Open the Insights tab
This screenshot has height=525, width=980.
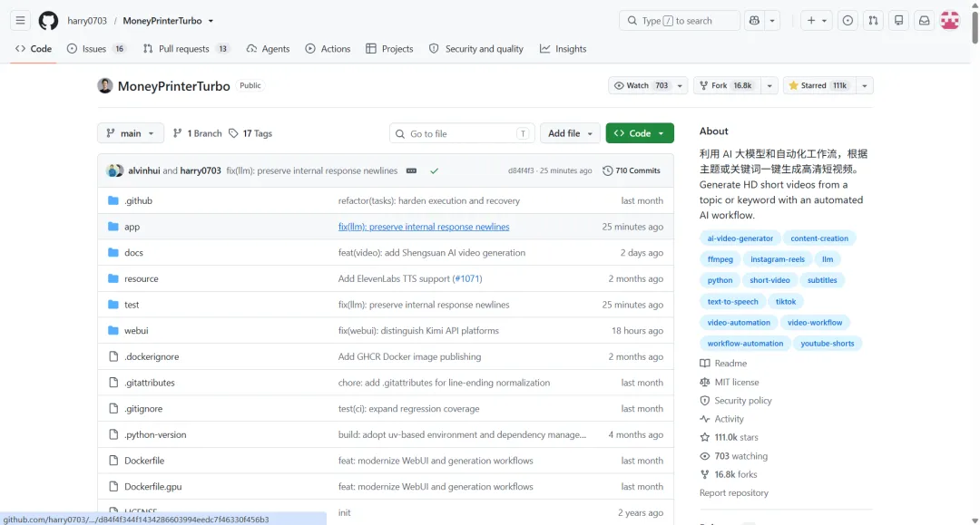pos(563,49)
